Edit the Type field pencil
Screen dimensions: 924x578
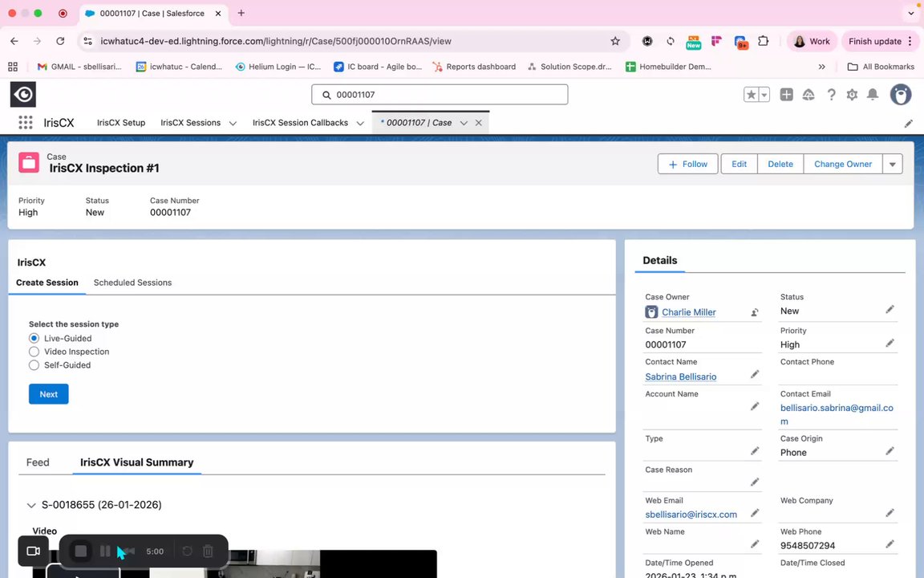[754, 451]
